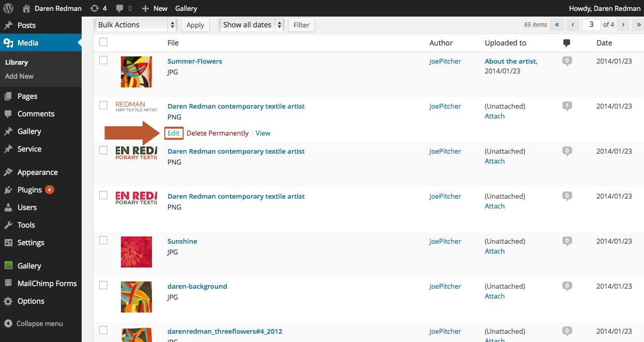Click the Edit link under Daren Redman PNG

pyautogui.click(x=174, y=133)
